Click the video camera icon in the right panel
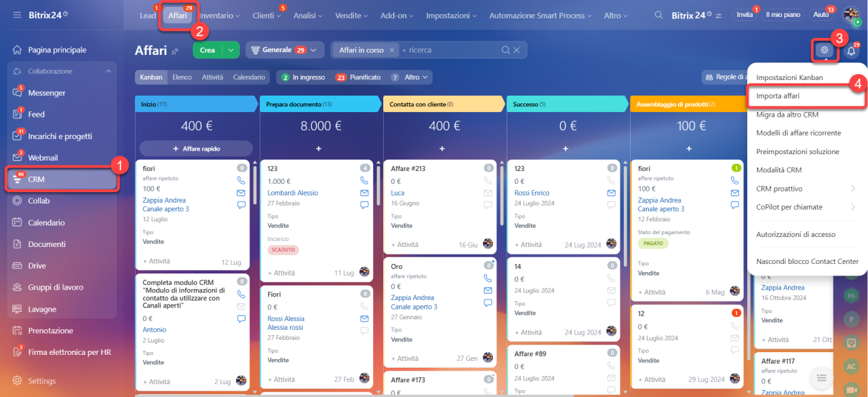The height and width of the screenshot is (397, 868). [x=851, y=390]
